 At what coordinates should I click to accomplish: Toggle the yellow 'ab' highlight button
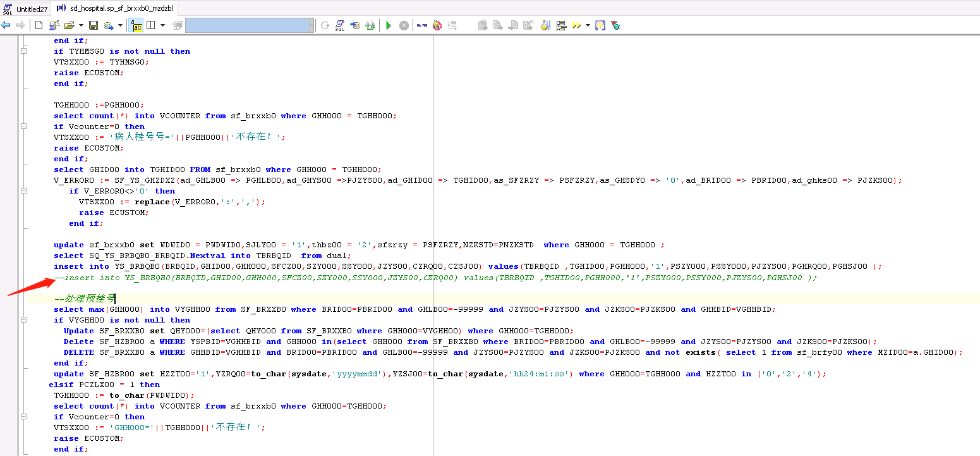(136, 25)
